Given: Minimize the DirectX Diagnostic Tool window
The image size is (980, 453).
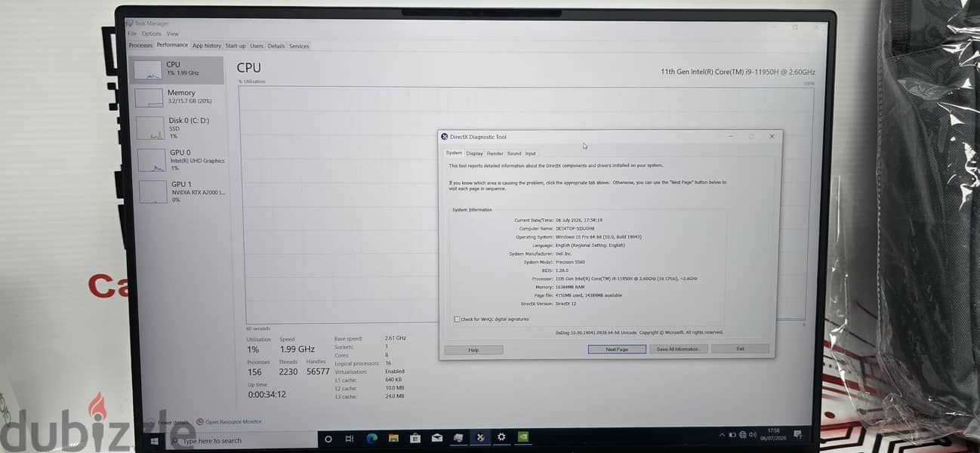Looking at the screenshot, I should pos(731,137).
